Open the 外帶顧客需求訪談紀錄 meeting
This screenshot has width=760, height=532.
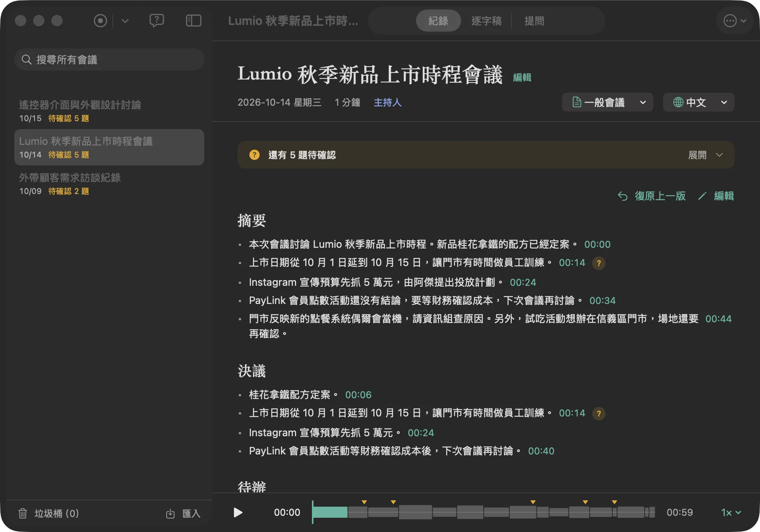click(109, 184)
